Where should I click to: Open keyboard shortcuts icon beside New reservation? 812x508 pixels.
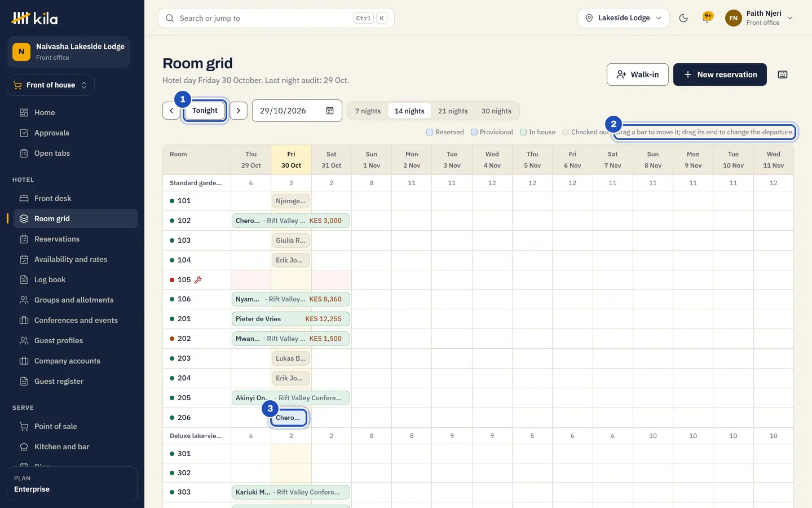(783, 75)
